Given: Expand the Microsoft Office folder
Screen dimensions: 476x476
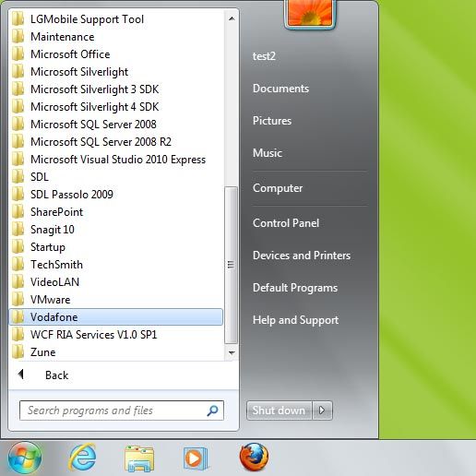Looking at the screenshot, I should pyautogui.click(x=116, y=54).
